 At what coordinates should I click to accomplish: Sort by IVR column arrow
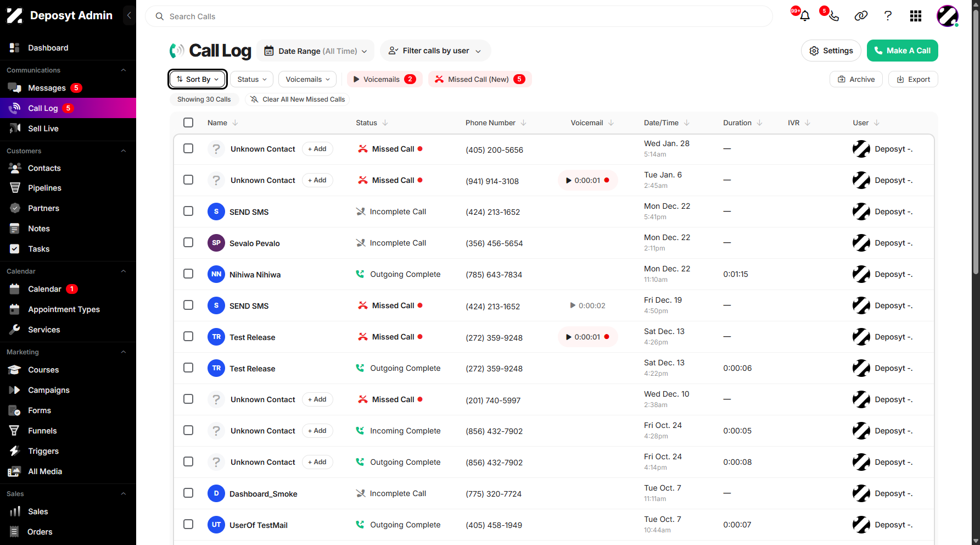coord(808,123)
